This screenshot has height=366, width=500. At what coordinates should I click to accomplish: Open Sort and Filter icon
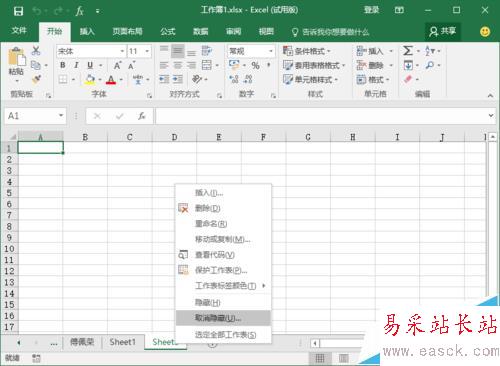(x=430, y=51)
